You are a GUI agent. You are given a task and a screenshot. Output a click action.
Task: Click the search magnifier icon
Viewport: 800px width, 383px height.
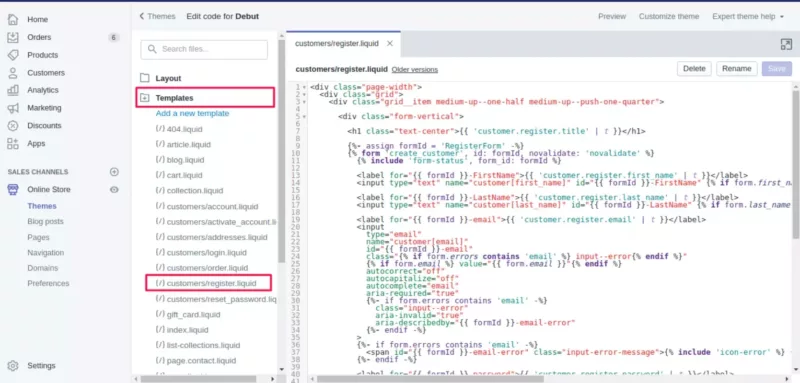pyautogui.click(x=152, y=49)
